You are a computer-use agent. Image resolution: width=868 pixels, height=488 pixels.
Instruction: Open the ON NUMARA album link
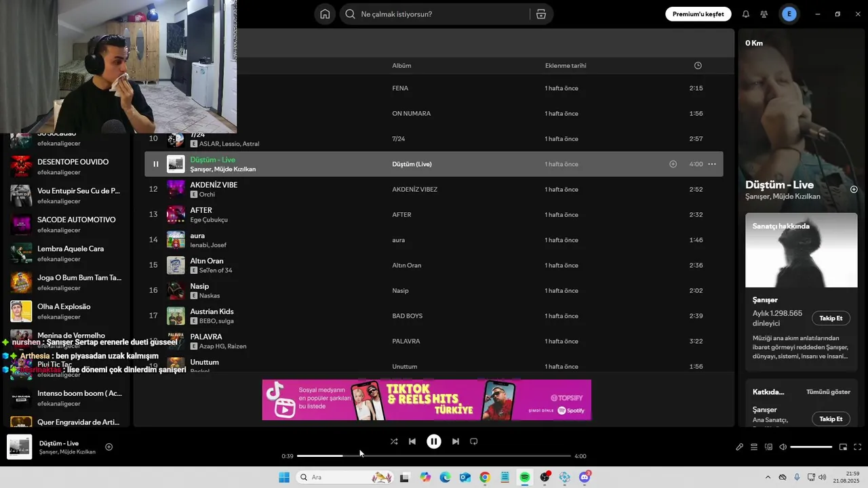point(412,113)
